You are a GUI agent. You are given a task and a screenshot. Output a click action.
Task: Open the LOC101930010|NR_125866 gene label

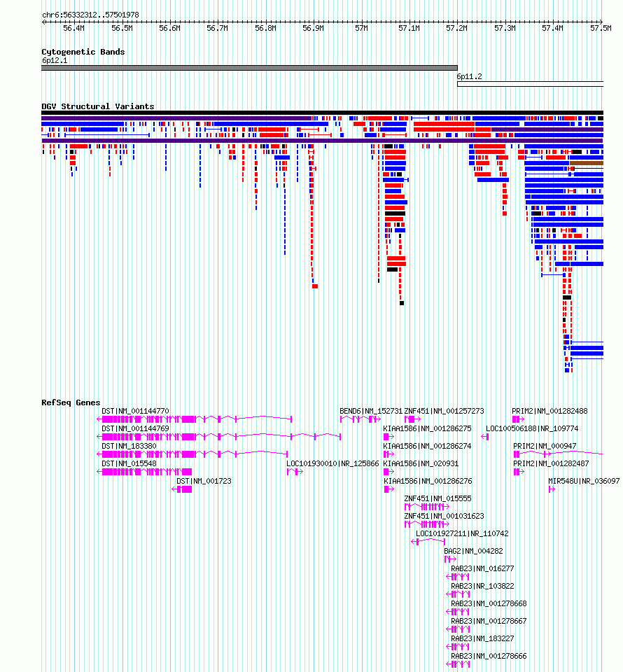point(333,463)
